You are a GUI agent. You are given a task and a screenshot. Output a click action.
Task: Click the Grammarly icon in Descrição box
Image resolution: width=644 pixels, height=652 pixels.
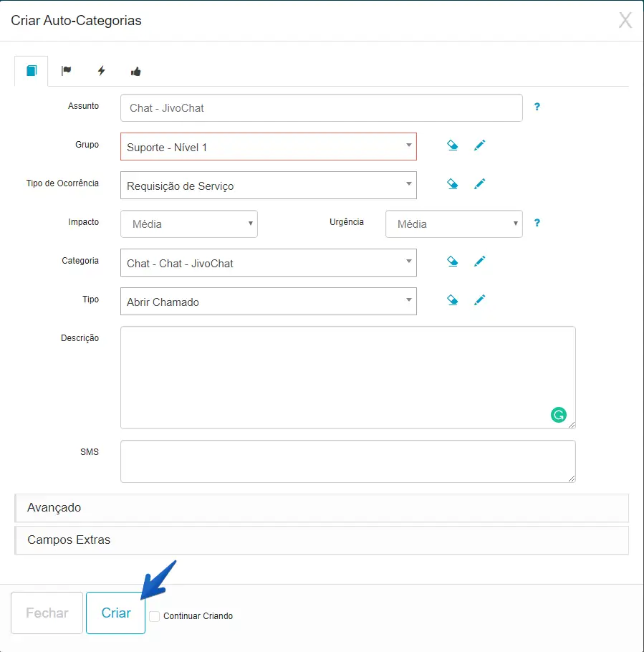click(x=558, y=414)
